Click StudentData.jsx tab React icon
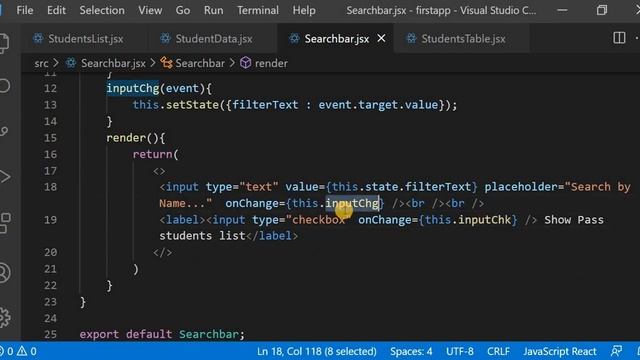This screenshot has width=640, height=360. [165, 38]
